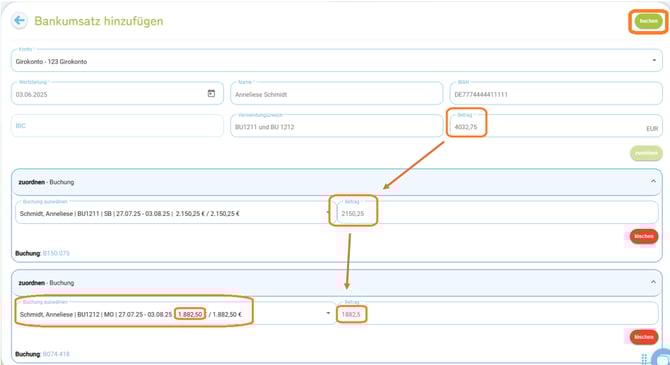Viewport: 670px width, 365px height.
Task: Open the calendar picker for Wertstellung
Action: [x=211, y=93]
